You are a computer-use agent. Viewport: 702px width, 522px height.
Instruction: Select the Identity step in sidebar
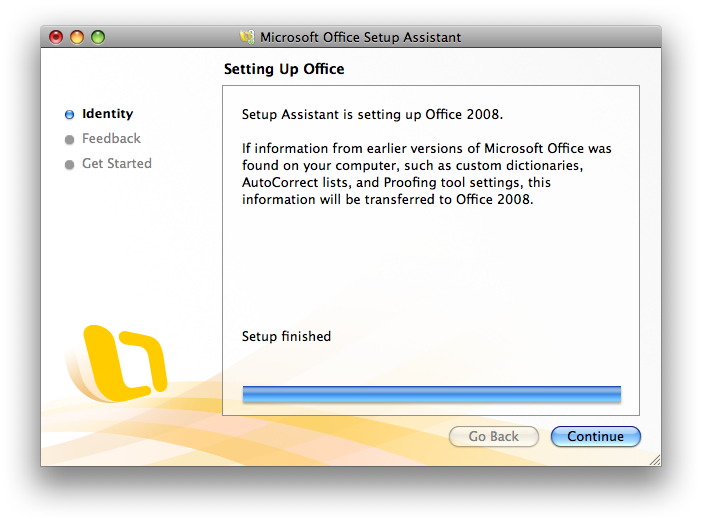pos(107,114)
